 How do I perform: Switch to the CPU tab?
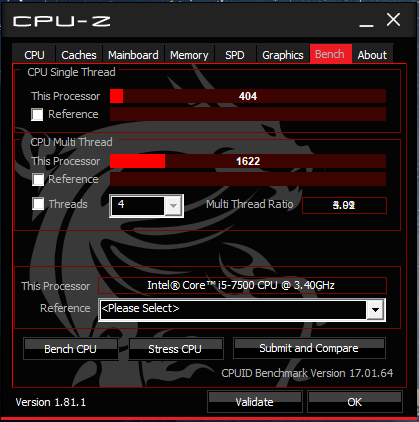pyautogui.click(x=34, y=55)
